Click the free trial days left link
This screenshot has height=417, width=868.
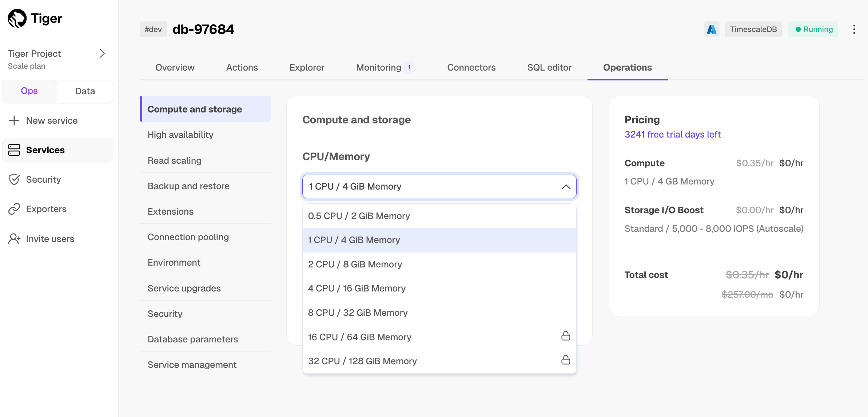[672, 135]
